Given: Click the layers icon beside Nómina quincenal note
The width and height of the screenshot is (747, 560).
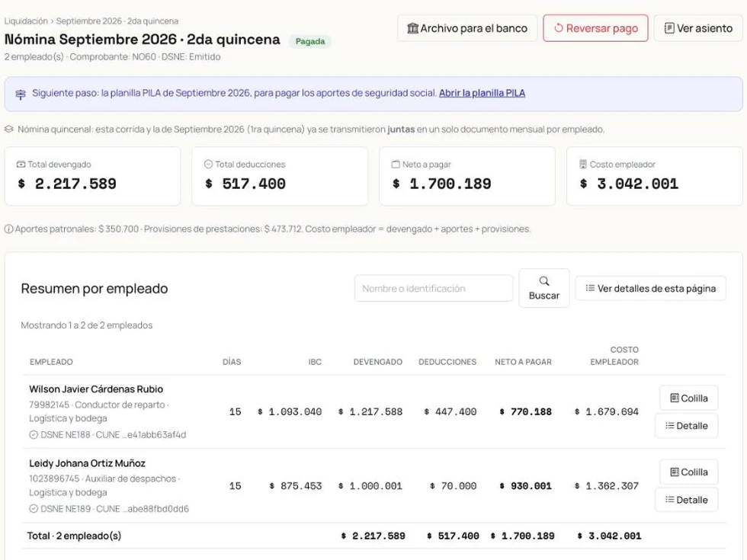Looking at the screenshot, I should [x=8, y=129].
